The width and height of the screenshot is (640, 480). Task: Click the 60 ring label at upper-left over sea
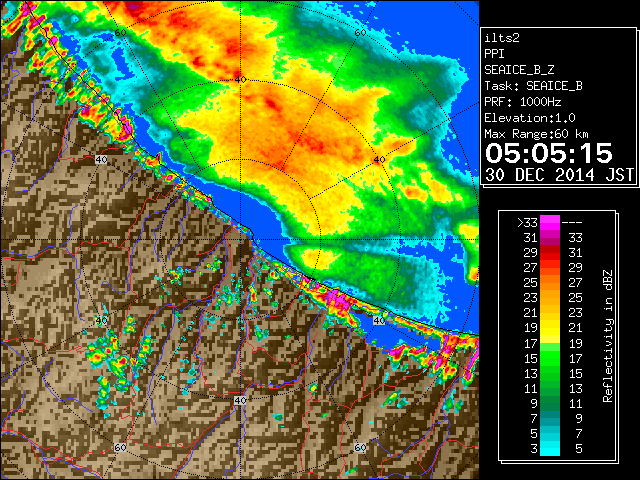[120, 33]
